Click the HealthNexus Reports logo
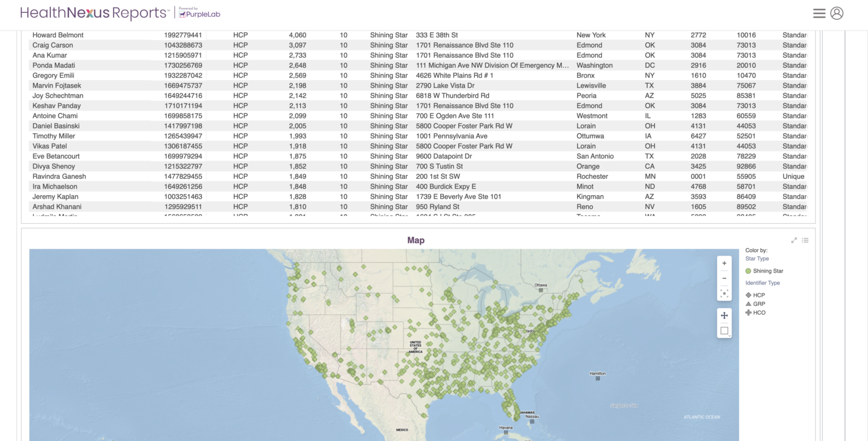Image resolution: width=868 pixels, height=441 pixels. (x=94, y=13)
